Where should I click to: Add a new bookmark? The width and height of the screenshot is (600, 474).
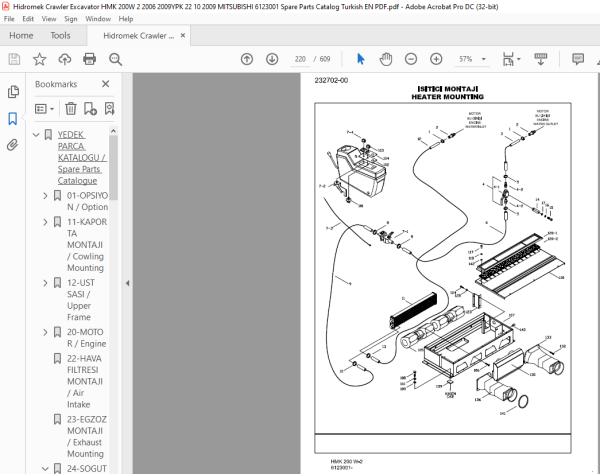click(x=90, y=109)
